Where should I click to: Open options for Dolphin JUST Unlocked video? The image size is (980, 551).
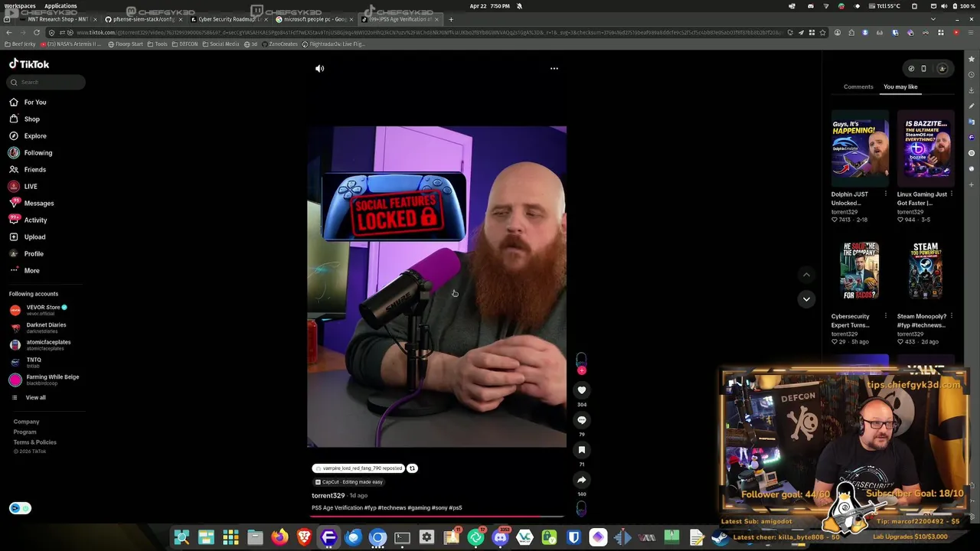[x=886, y=194]
